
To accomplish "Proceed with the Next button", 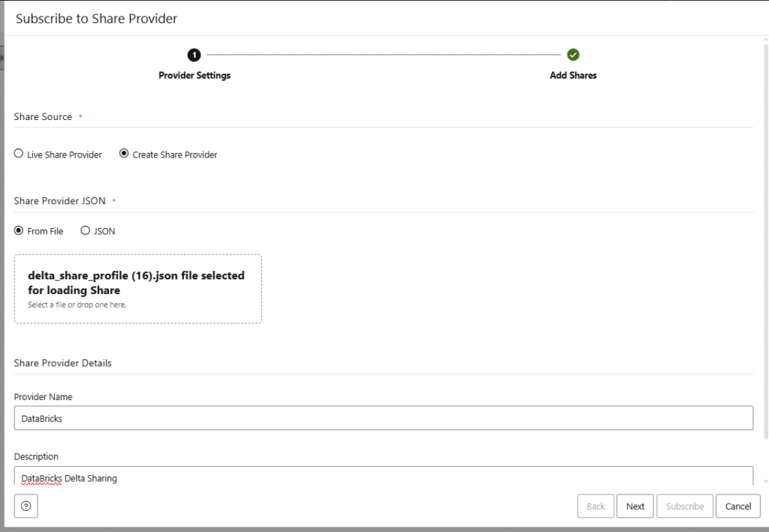I will [635, 506].
